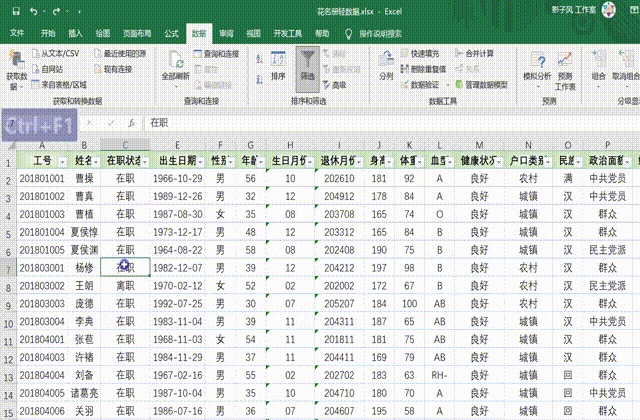Open 管理数据模型 manage data model
640x420 pixels.
(x=481, y=84)
